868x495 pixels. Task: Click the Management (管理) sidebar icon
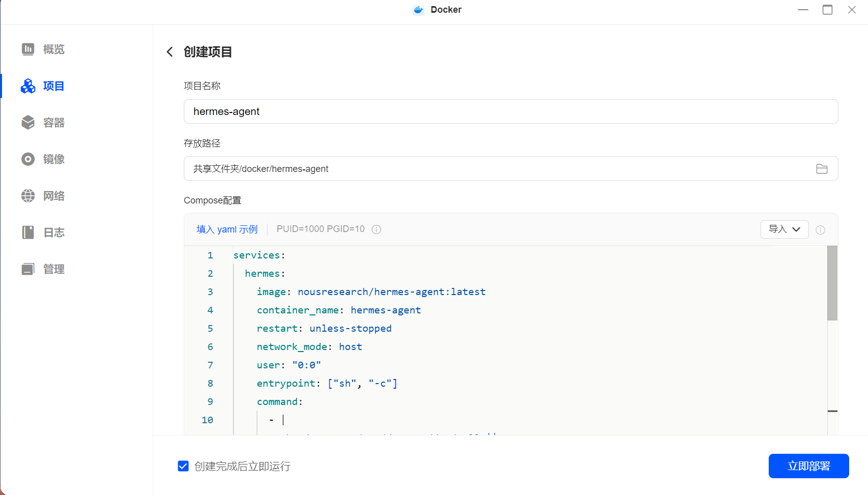click(x=28, y=269)
